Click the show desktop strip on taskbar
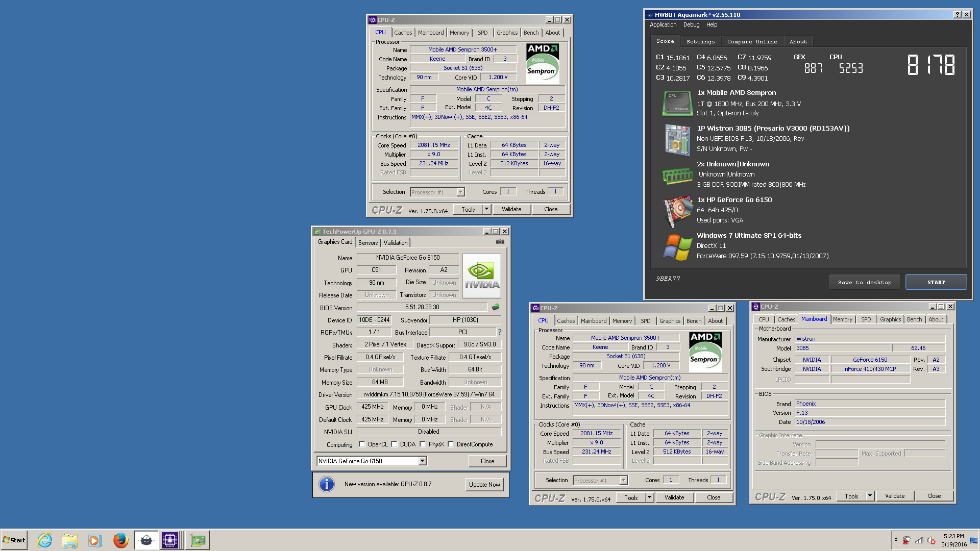This screenshot has width=980, height=551. click(x=974, y=540)
